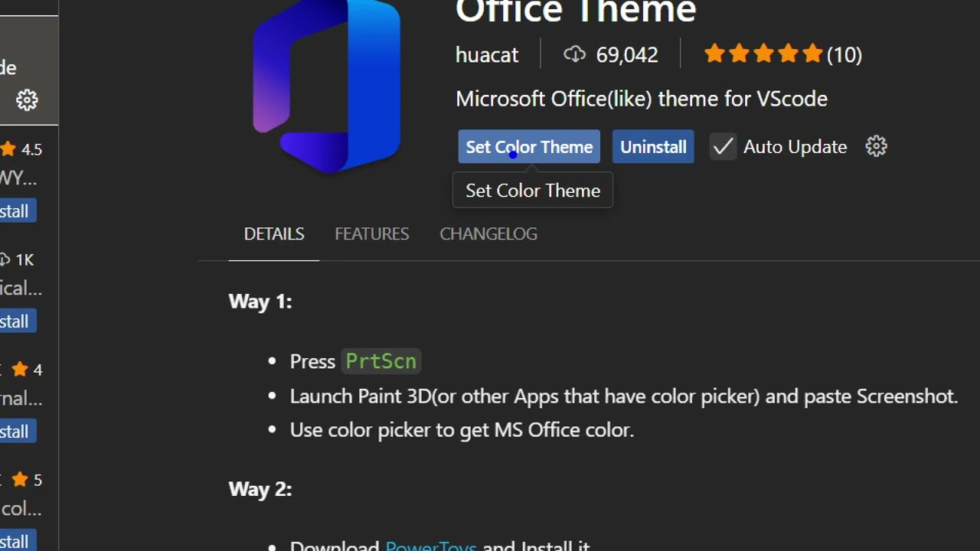Switch to the FEATURES tab
980x551 pixels.
[x=371, y=233]
